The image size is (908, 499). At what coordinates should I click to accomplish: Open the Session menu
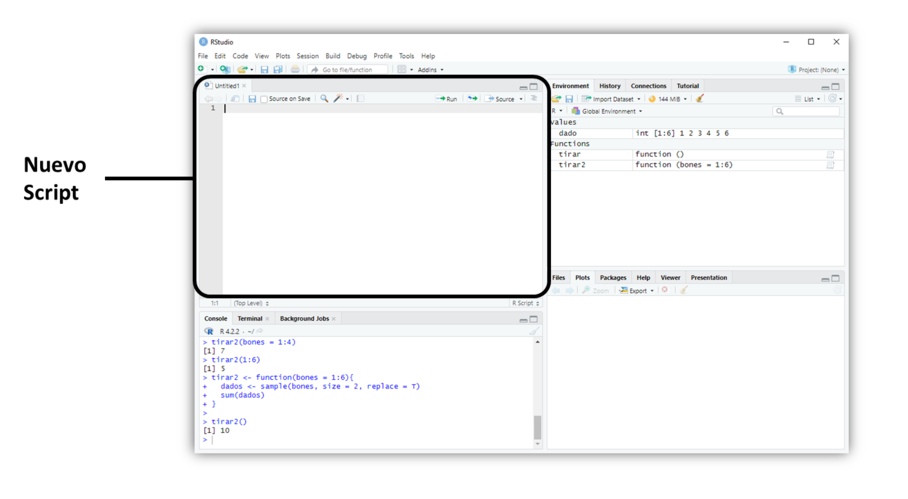[x=307, y=56]
